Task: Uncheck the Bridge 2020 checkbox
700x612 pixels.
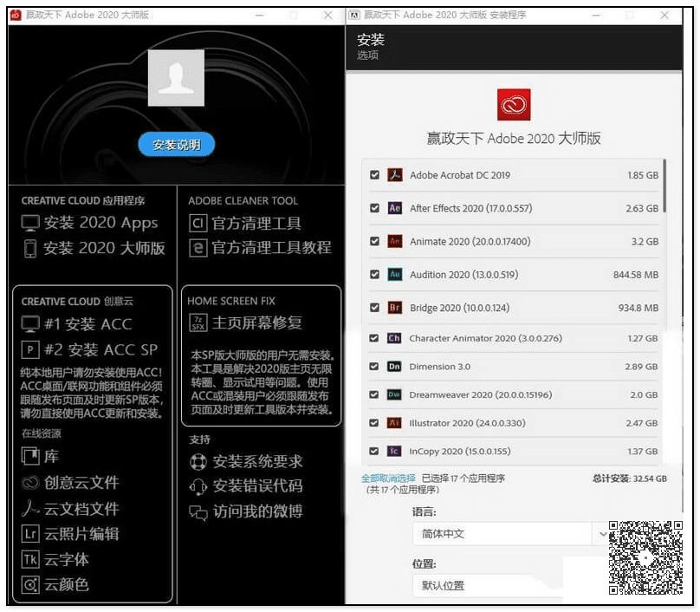Action: 374,308
